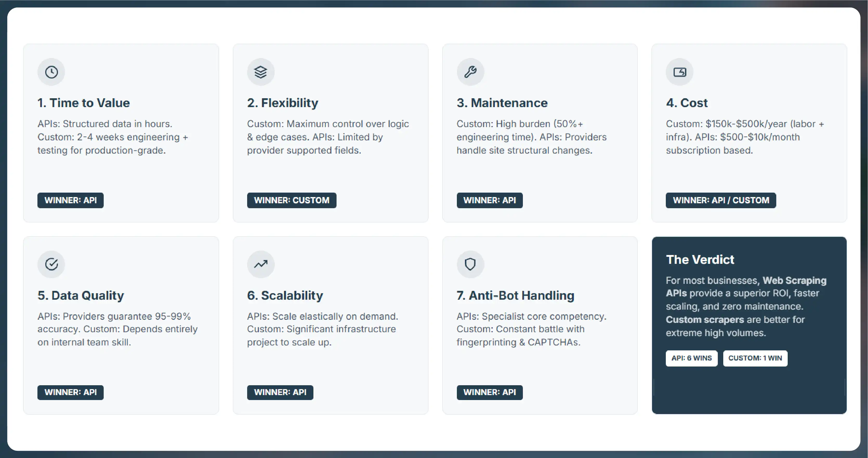Click the Winner: API badge under Maintenance
Viewport: 868px width, 458px height.
click(490, 200)
